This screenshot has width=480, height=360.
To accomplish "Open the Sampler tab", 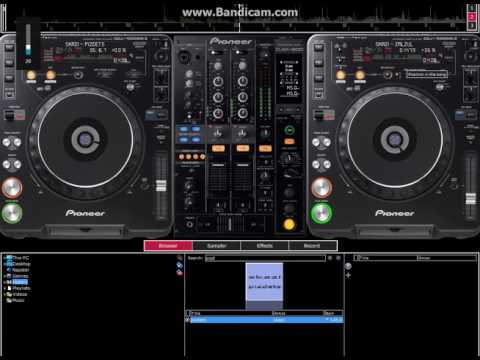I will point(217,246).
